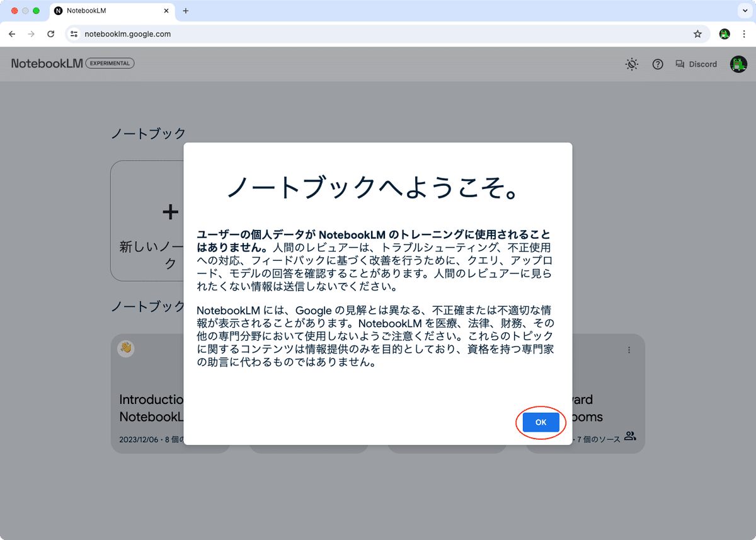Open the Chrome three-dot menu
The width and height of the screenshot is (756, 540).
click(744, 34)
